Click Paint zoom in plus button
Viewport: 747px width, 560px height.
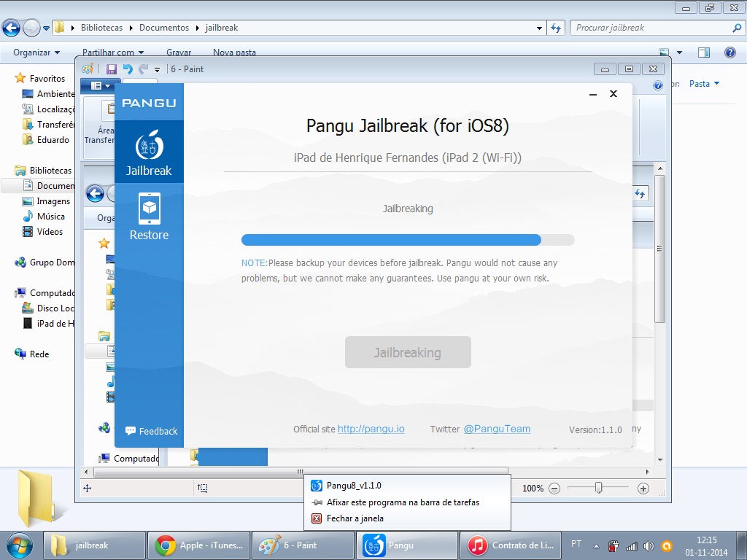pyautogui.click(x=643, y=488)
